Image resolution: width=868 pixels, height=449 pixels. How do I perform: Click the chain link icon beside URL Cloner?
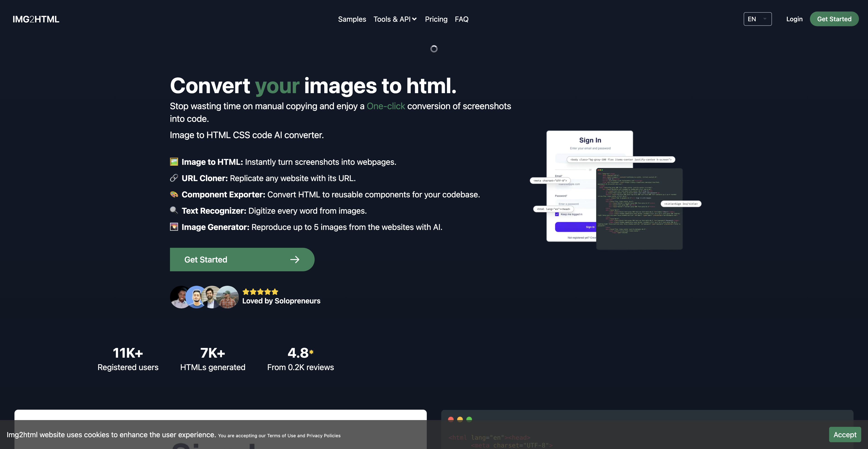174,178
